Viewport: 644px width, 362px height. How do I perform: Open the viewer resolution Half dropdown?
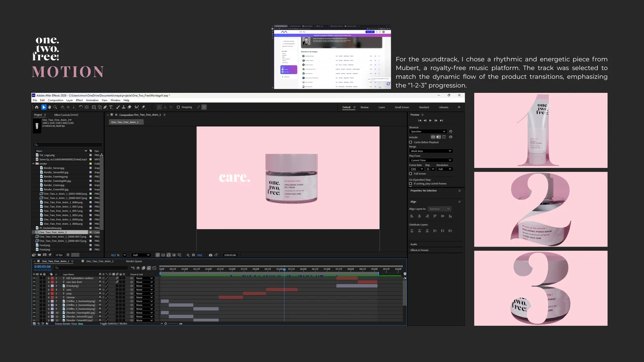coord(141,255)
